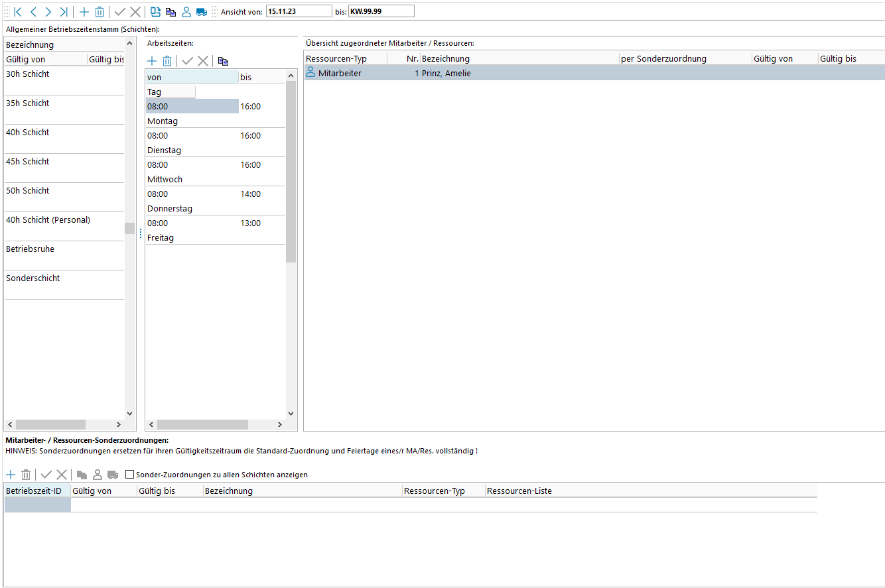Jump to the last record in top toolbar
Image resolution: width=885 pixels, height=588 pixels.
pyautogui.click(x=63, y=11)
